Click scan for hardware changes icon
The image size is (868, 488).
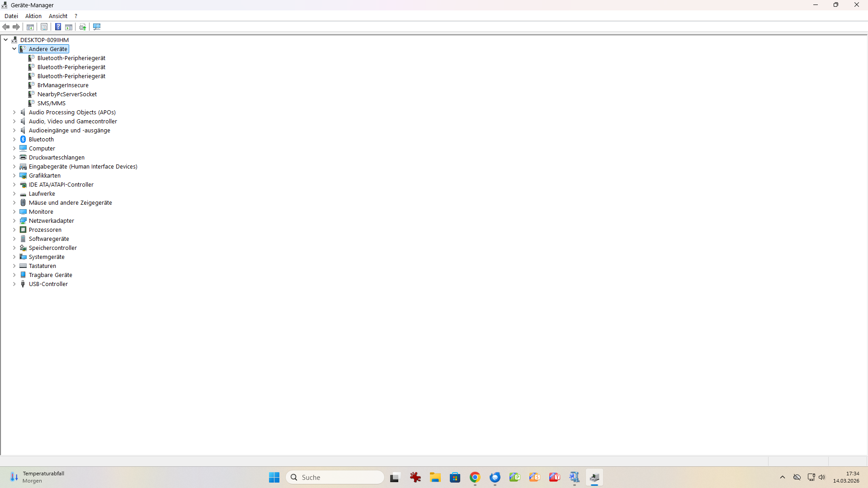[x=97, y=27]
